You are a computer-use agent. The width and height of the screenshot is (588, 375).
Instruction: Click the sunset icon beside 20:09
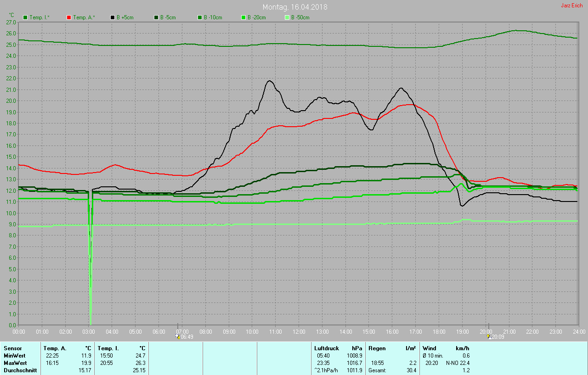(488, 337)
